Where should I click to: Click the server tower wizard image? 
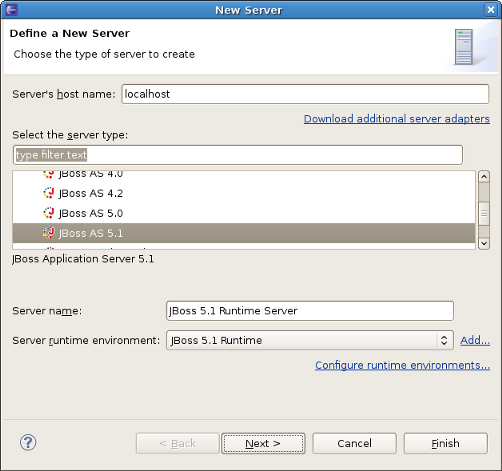tap(464, 47)
